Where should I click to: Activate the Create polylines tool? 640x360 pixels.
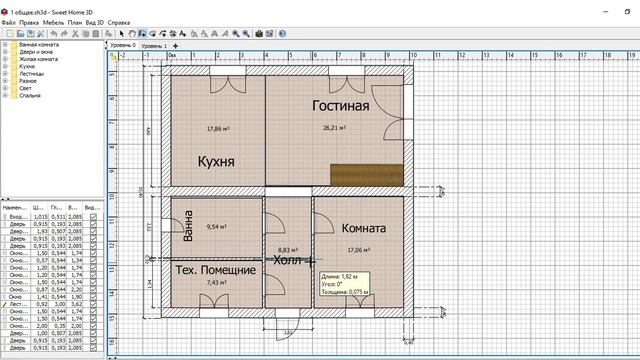click(x=163, y=34)
